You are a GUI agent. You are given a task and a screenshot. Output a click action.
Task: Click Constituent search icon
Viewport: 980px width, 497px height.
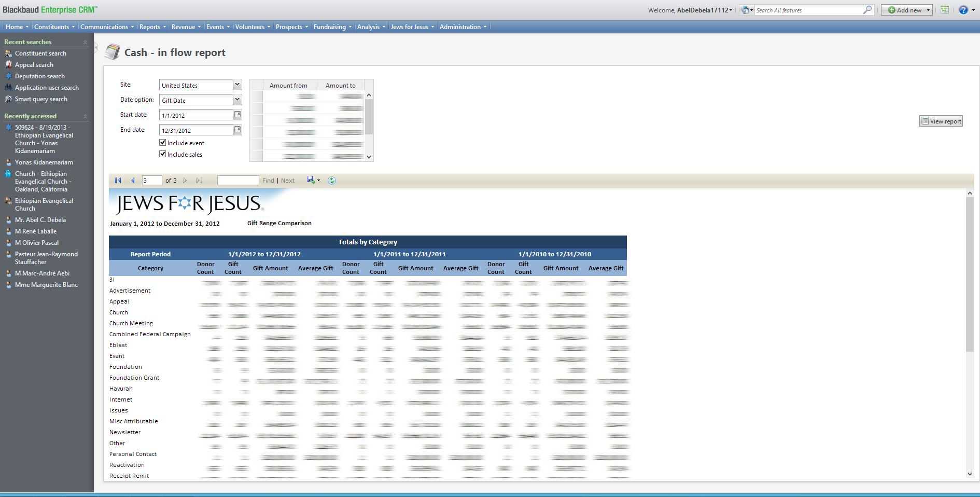coord(8,53)
